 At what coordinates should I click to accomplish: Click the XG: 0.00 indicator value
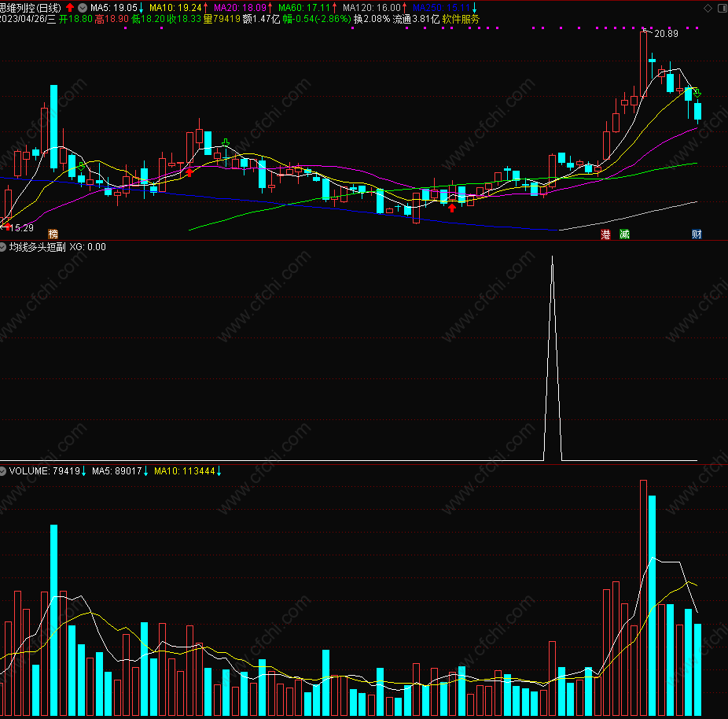pos(88,247)
